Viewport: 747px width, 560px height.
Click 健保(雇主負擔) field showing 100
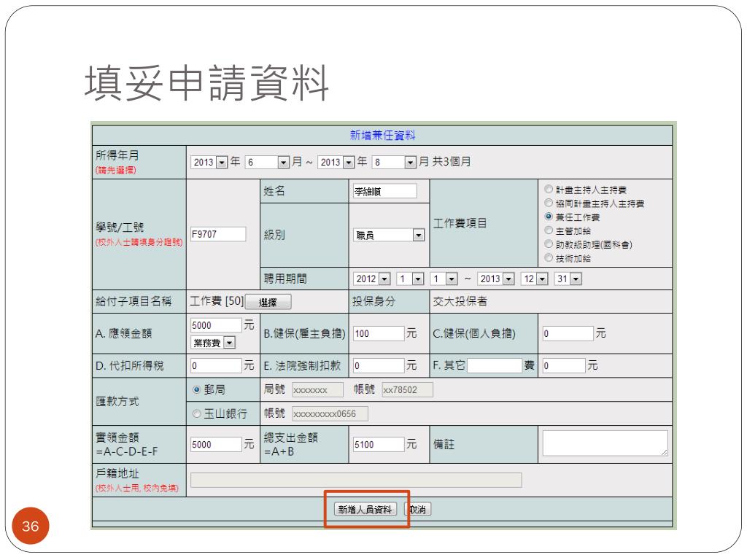coord(379,333)
